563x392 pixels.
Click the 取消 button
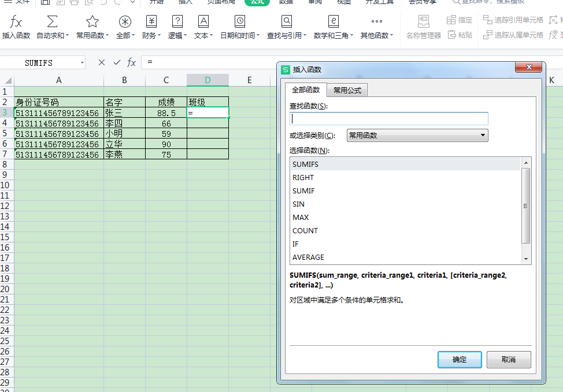pyautogui.click(x=509, y=359)
